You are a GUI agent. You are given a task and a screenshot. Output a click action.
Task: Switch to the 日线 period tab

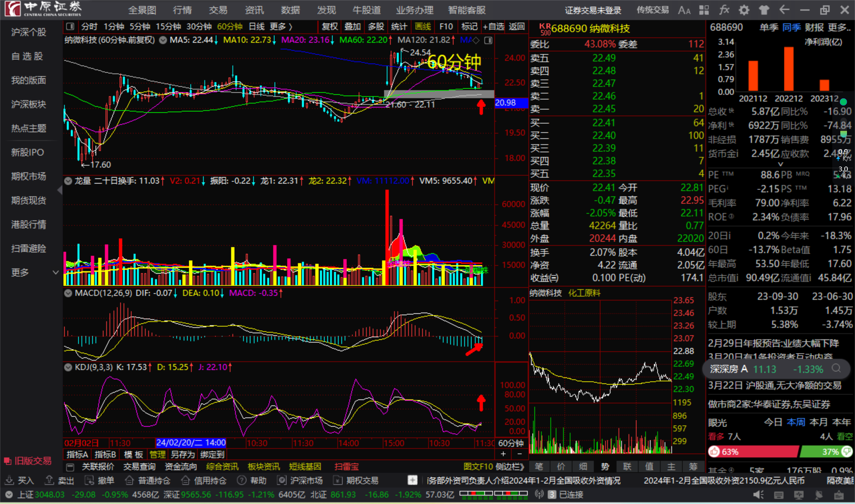pos(256,27)
